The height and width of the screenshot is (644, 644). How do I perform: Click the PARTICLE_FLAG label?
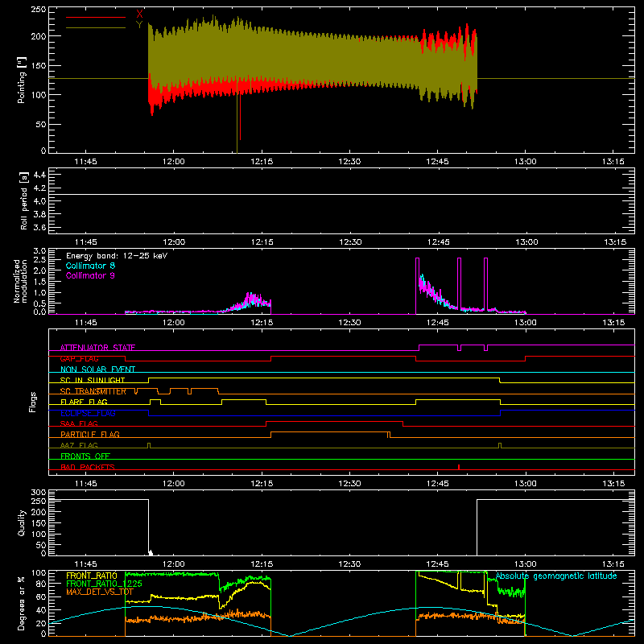90,434
